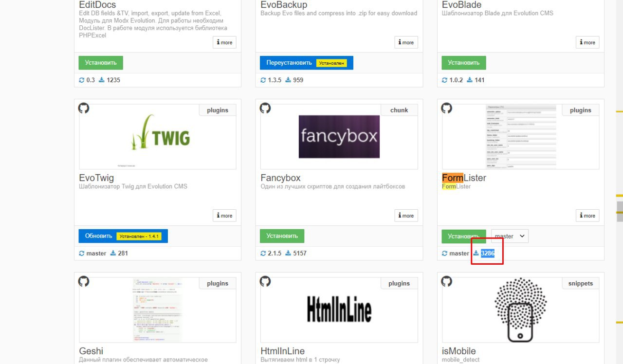Click the plugins tag on FormLister card
The image size is (623, 364).
point(581,110)
